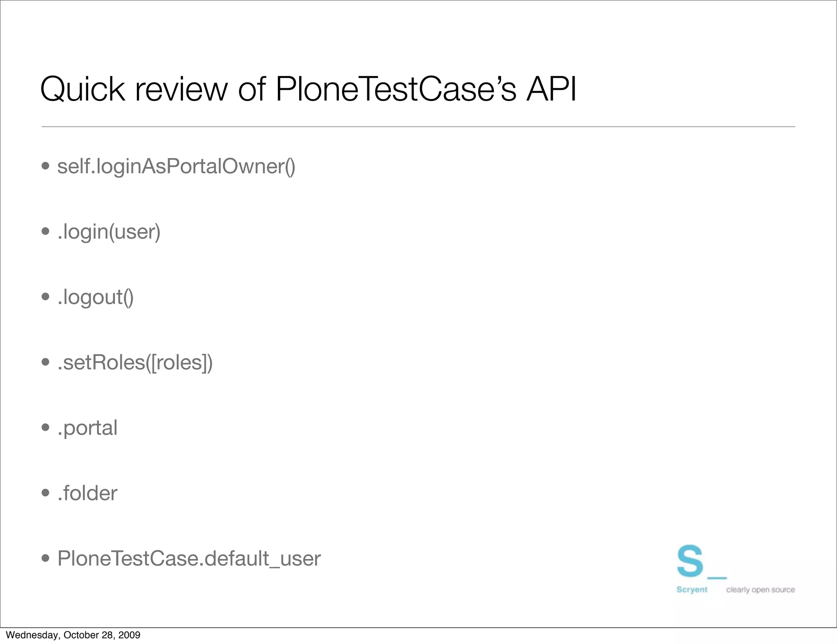Image resolution: width=837 pixels, height=644 pixels.
Task: Click the Scryent brand name under the logo
Action: (692, 590)
